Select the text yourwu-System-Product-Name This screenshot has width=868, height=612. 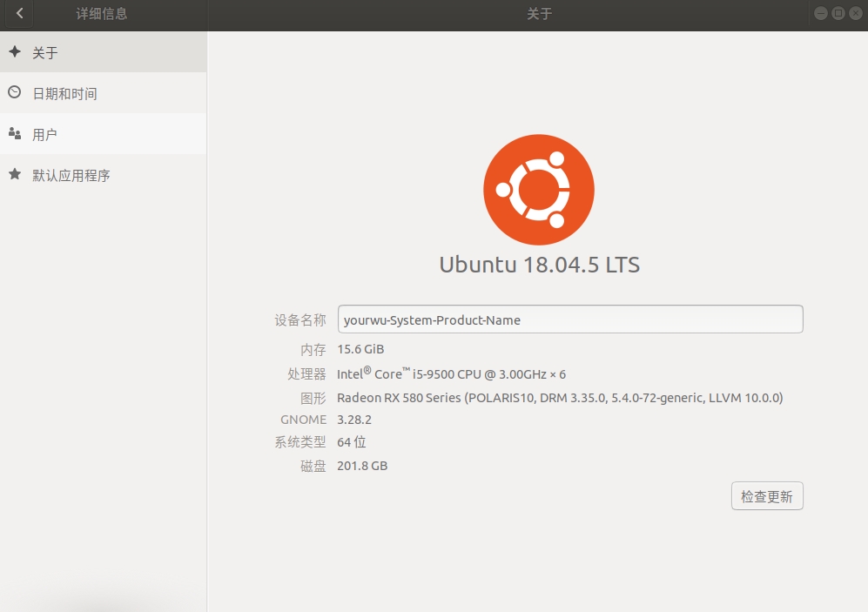[432, 319]
